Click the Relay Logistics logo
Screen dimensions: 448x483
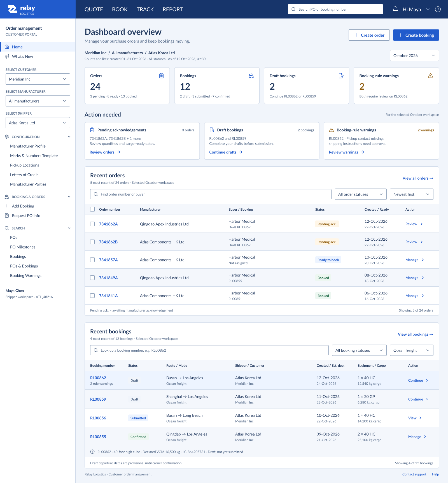click(x=21, y=10)
